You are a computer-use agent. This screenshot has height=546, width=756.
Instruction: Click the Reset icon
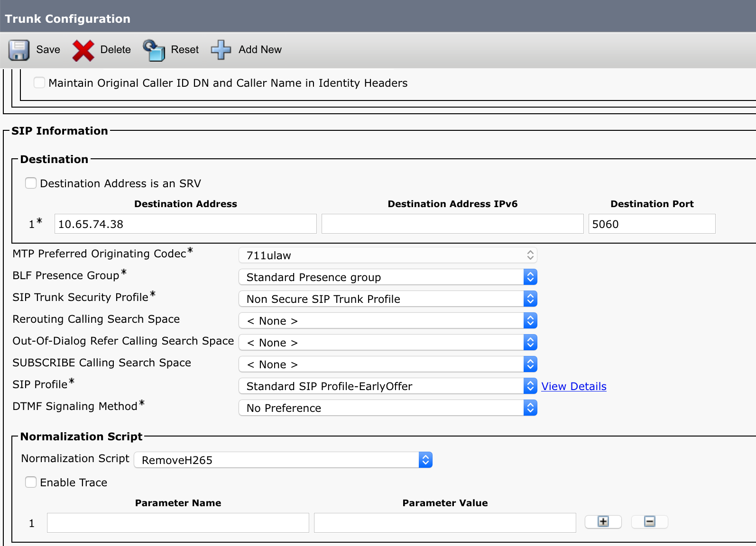[154, 50]
